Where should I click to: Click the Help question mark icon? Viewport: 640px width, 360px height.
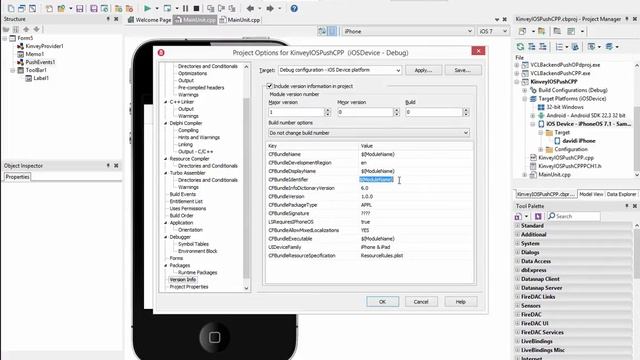click(x=294, y=8)
